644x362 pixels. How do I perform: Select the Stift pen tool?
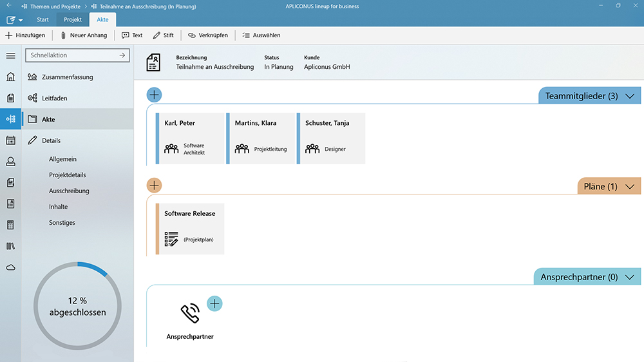(x=163, y=35)
